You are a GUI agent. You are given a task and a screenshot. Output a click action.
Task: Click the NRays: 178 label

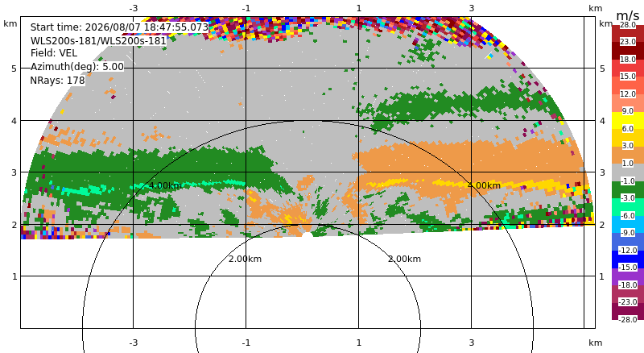[x=57, y=81]
